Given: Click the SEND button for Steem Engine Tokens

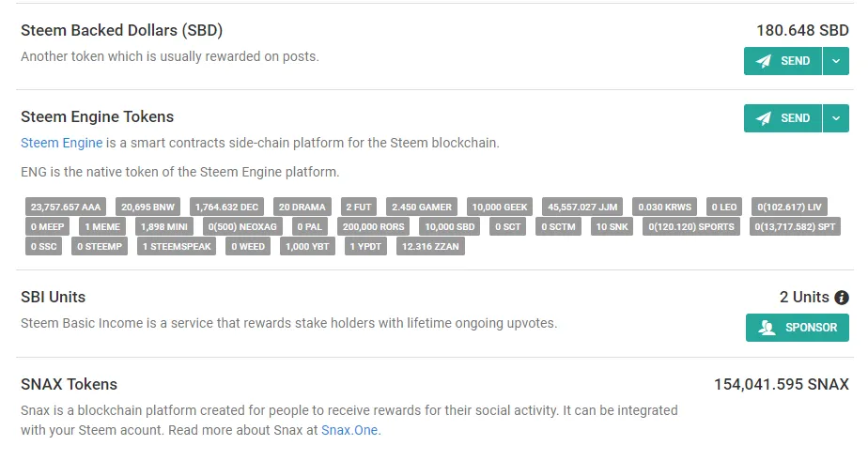Looking at the screenshot, I should click(783, 118).
